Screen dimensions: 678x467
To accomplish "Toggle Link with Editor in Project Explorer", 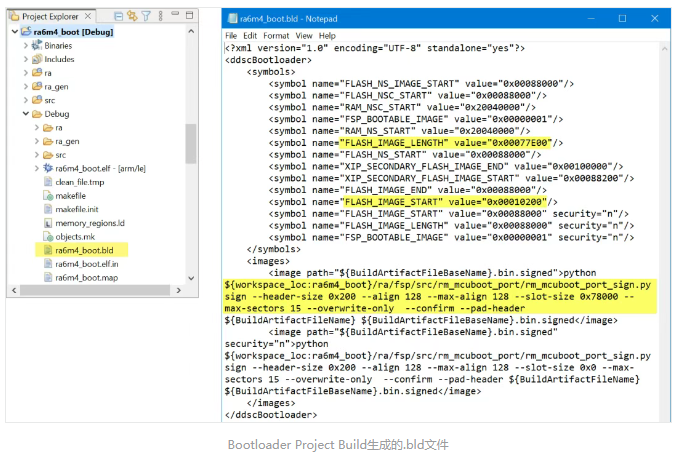I will [x=132, y=16].
